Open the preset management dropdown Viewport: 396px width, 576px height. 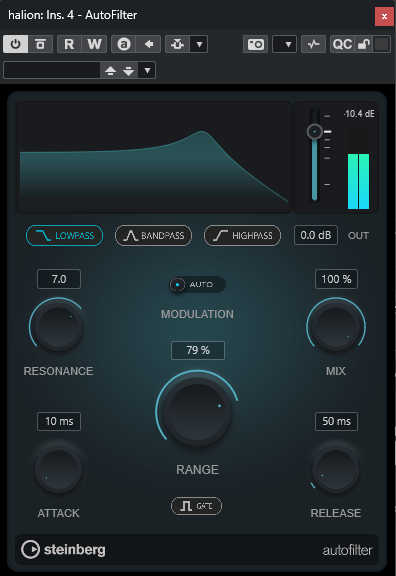[x=147, y=70]
